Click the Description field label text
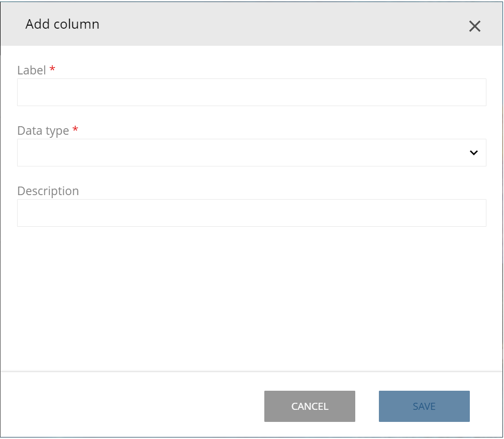Screen dimensions: 504x439 [x=48, y=191]
